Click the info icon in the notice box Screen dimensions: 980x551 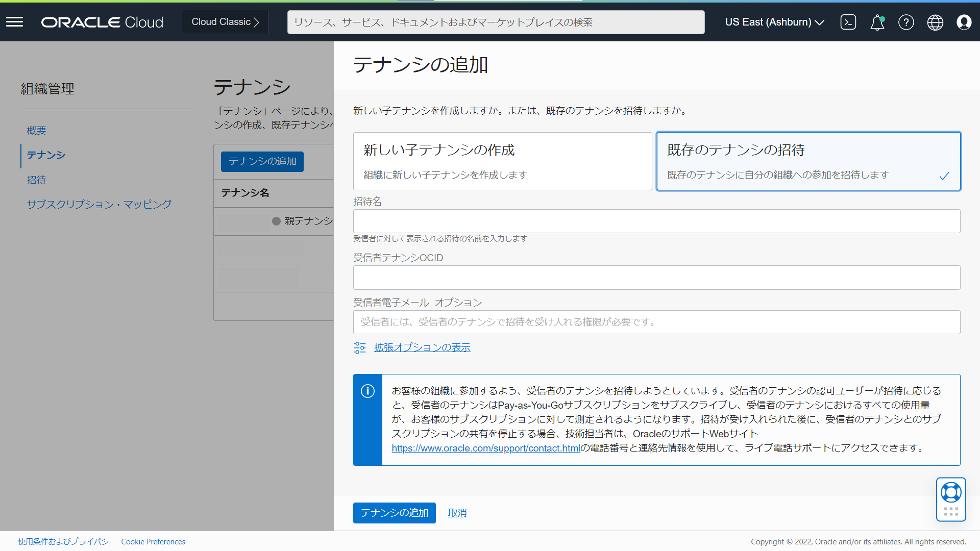tap(367, 391)
